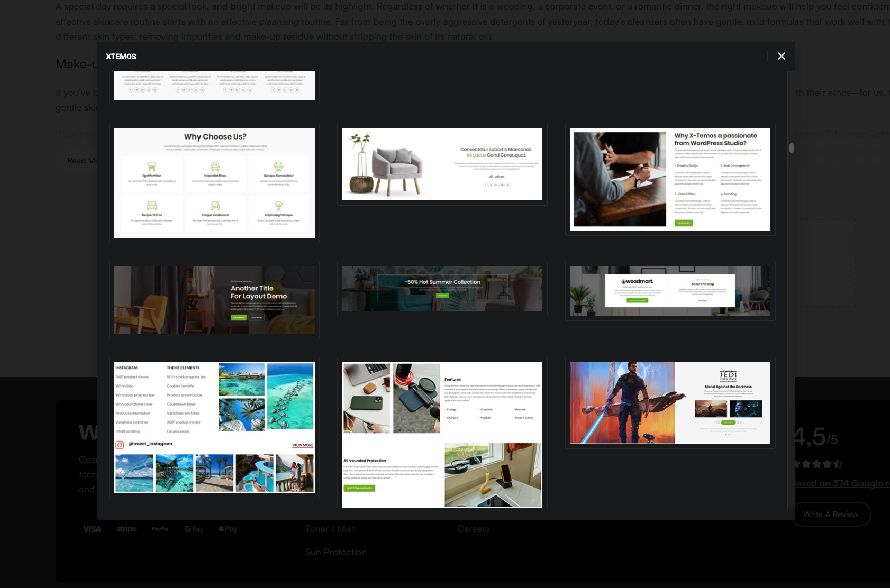
Task: Select 'Another Title For Layout Demo' template
Action: 214,300
